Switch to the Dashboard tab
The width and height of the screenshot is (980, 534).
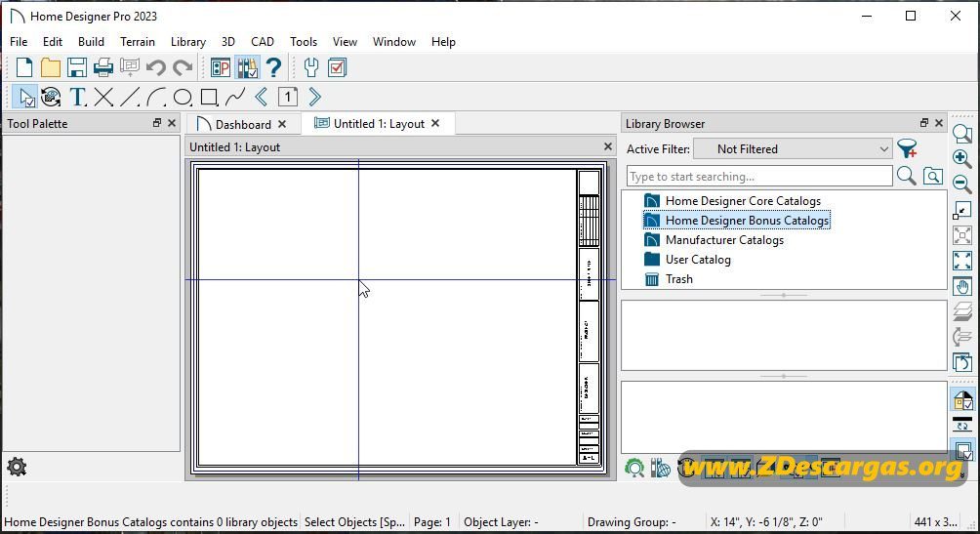pos(243,124)
